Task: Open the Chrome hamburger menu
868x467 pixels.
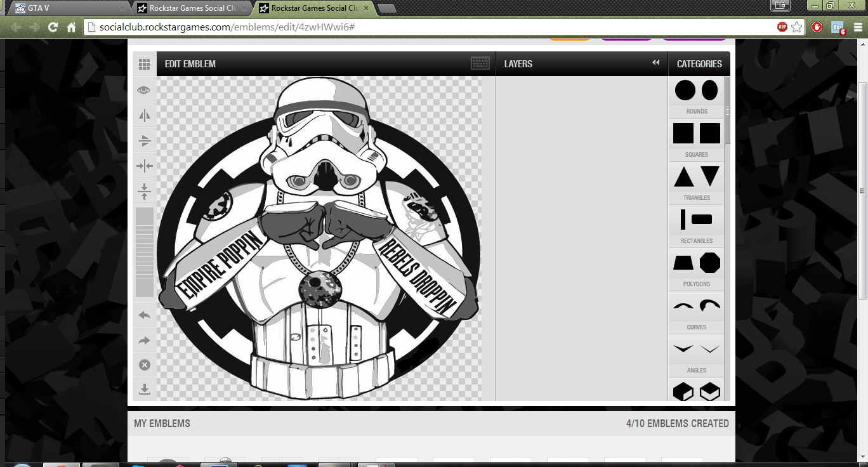Action: [858, 27]
